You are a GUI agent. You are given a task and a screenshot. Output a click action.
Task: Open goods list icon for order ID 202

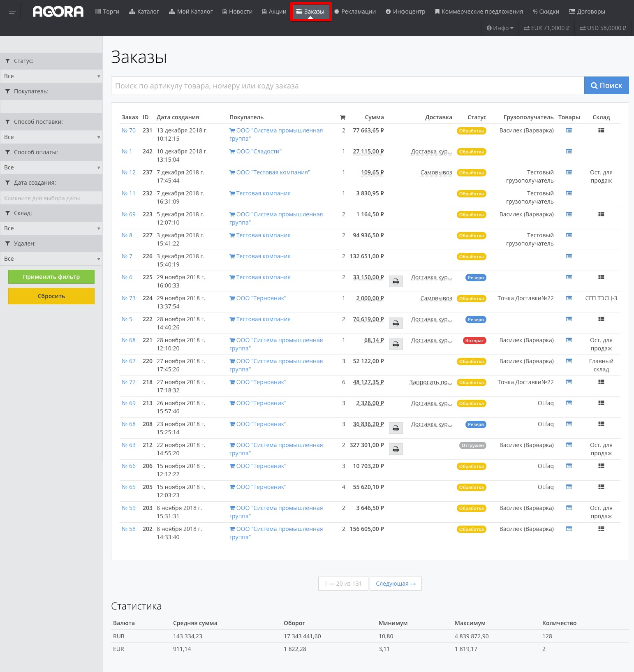[x=569, y=529]
